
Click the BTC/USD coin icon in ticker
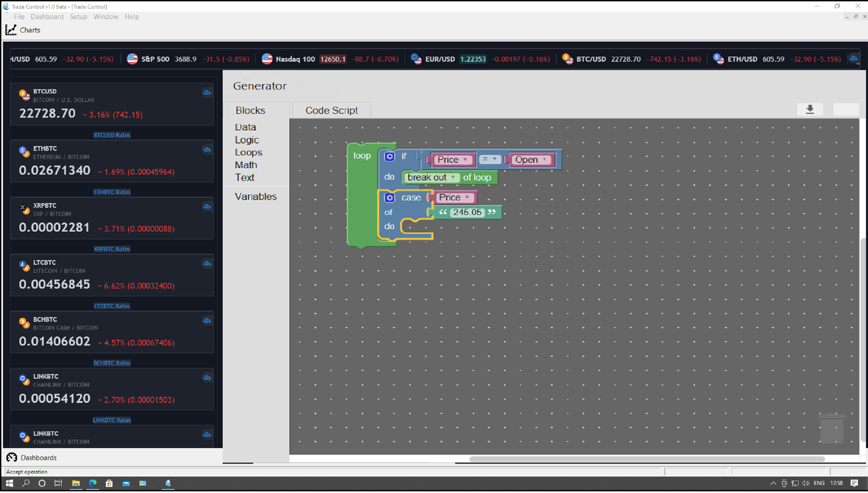click(x=567, y=59)
